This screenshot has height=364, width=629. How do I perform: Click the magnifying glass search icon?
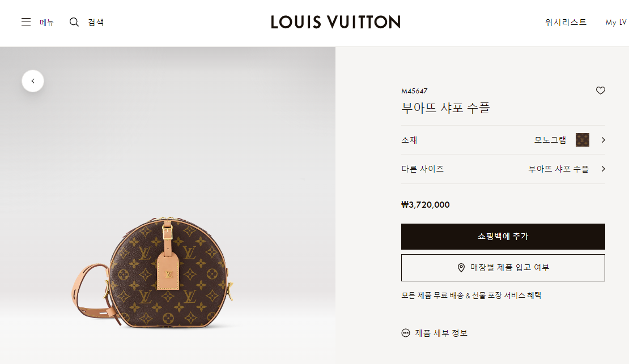click(x=74, y=22)
